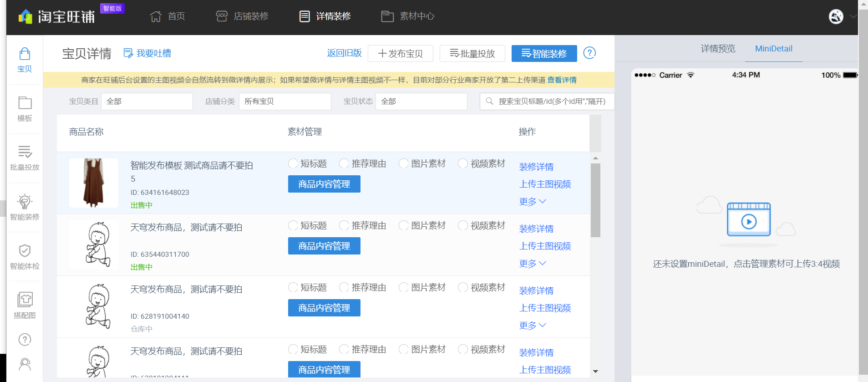Click the user avatar icon in top bar
868x382 pixels.
click(836, 16)
